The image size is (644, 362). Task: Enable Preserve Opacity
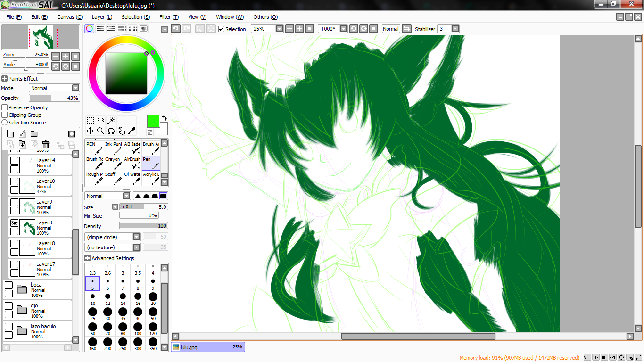click(x=5, y=107)
